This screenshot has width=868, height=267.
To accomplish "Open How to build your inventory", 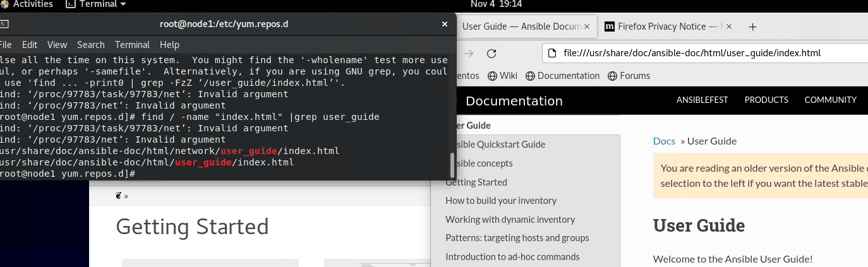I will [x=501, y=201].
